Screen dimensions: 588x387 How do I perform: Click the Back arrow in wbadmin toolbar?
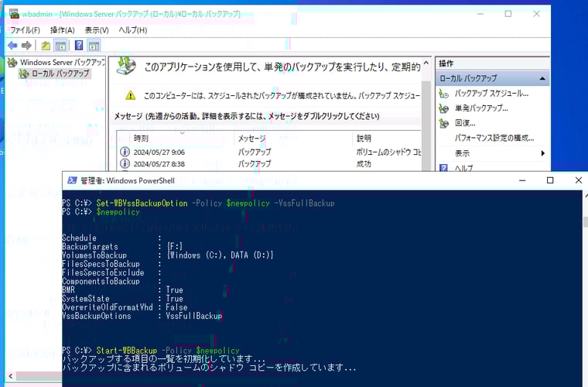click(x=12, y=46)
